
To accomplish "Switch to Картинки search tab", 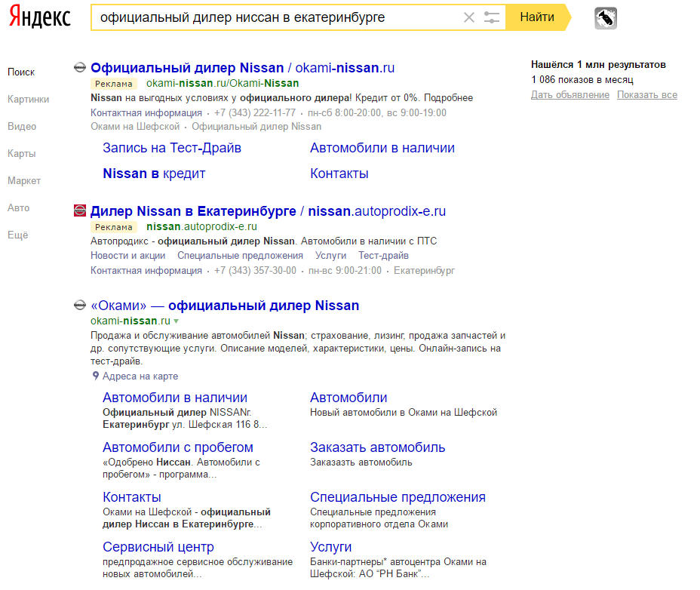I will pos(28,100).
